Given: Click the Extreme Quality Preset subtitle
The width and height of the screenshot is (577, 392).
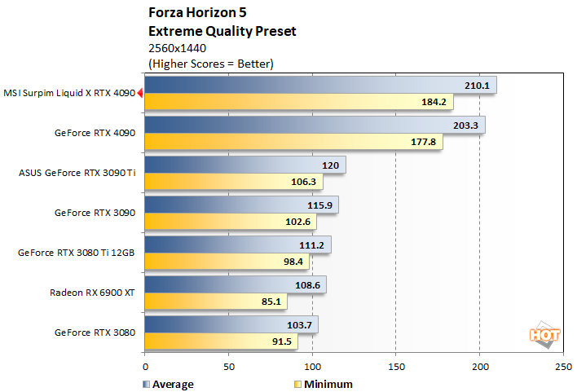Looking at the screenshot, I should (222, 31).
